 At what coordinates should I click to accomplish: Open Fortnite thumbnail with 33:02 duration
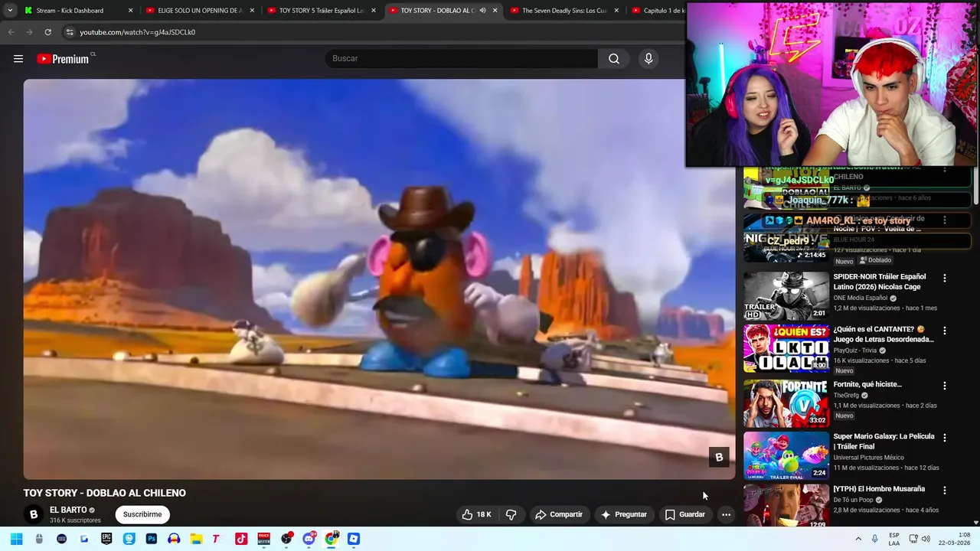tap(786, 403)
